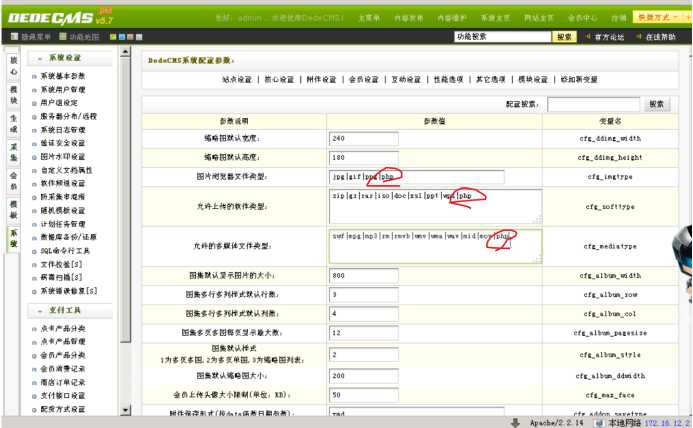The width and height of the screenshot is (693, 428).
Task: Click the cfg_album_width field showing 800
Action: 363,276
